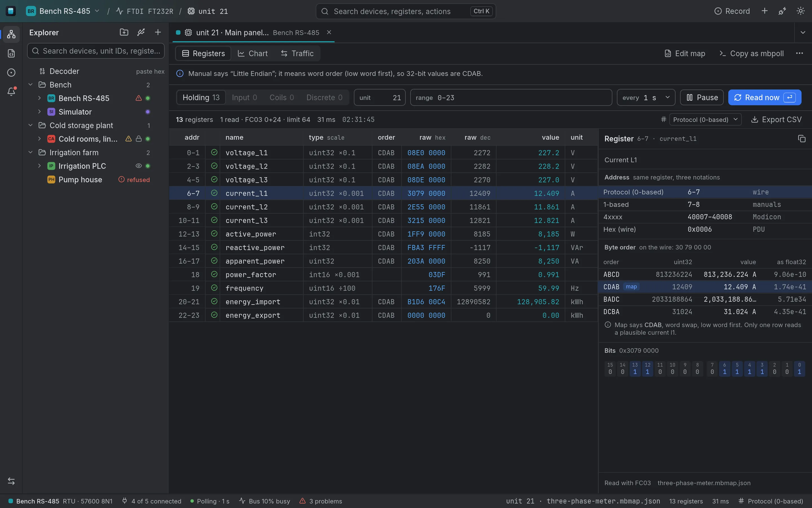Click the Explorer connect plug icon

pyautogui.click(x=141, y=32)
